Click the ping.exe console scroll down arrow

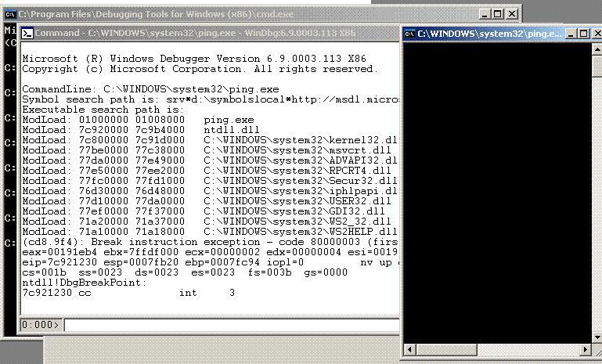coord(597,338)
